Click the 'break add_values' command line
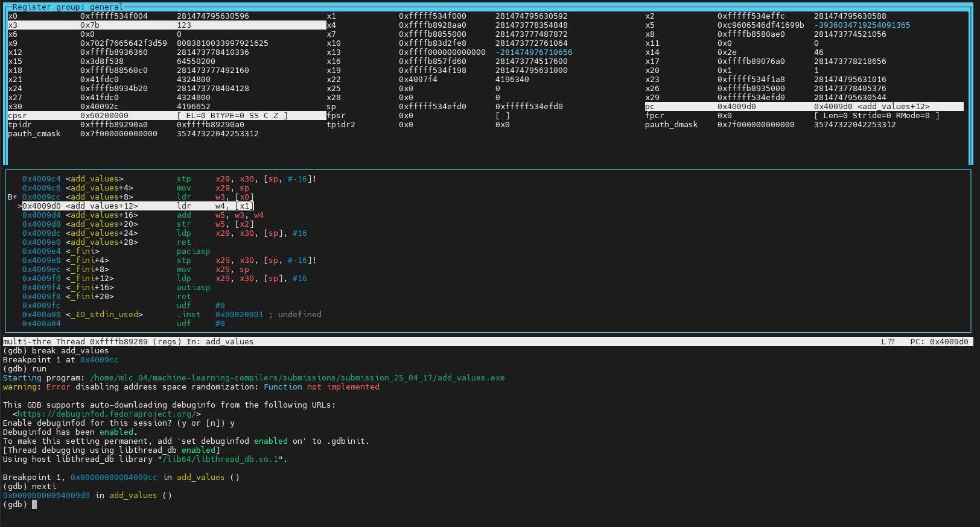This screenshot has width=980, height=527. click(56, 351)
